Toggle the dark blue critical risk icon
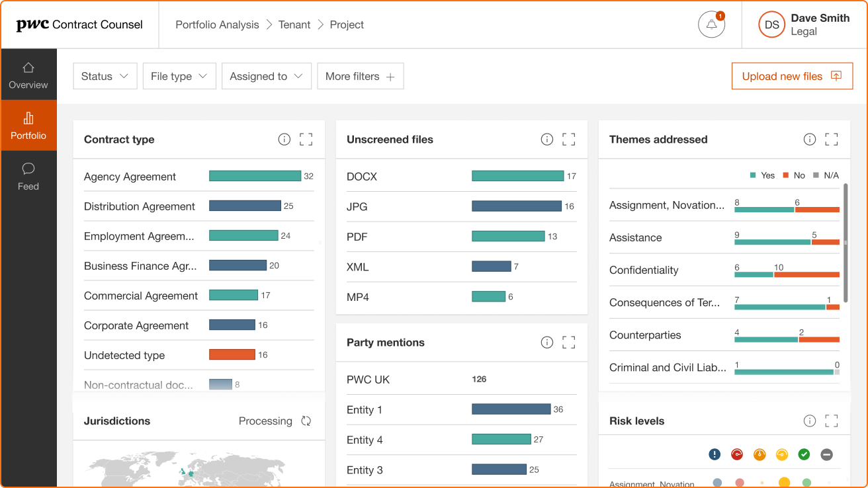Screen dimensions: 868x488 [x=715, y=454]
